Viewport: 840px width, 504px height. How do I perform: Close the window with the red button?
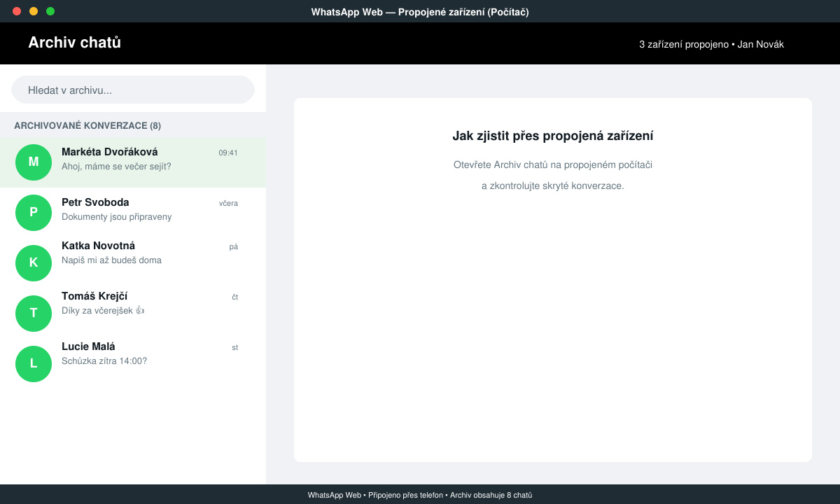17,11
